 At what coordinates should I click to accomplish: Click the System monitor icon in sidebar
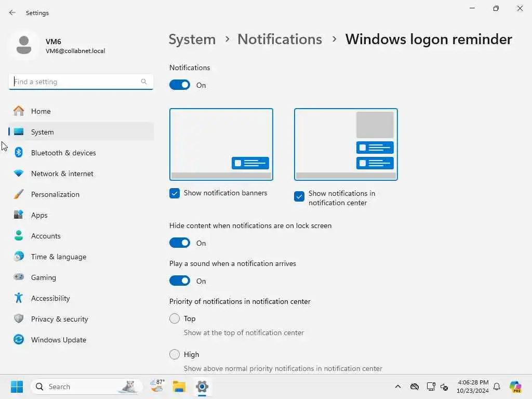coord(19,131)
